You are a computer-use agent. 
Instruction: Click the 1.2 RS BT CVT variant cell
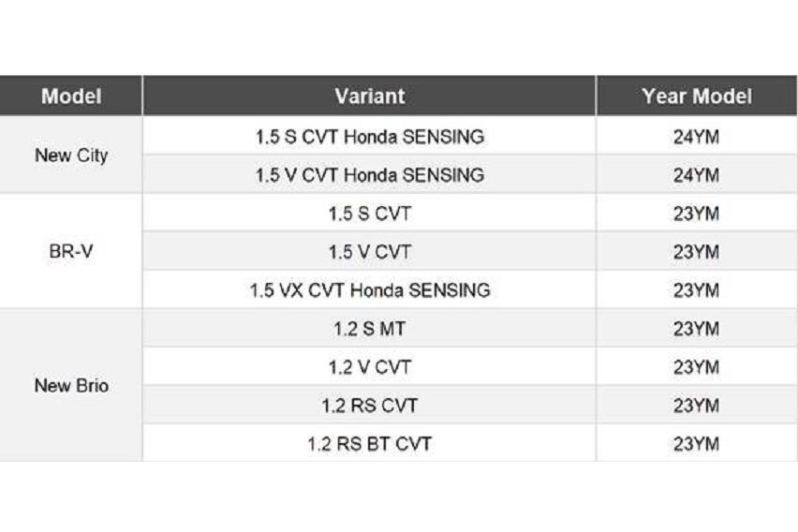pyautogui.click(x=369, y=443)
